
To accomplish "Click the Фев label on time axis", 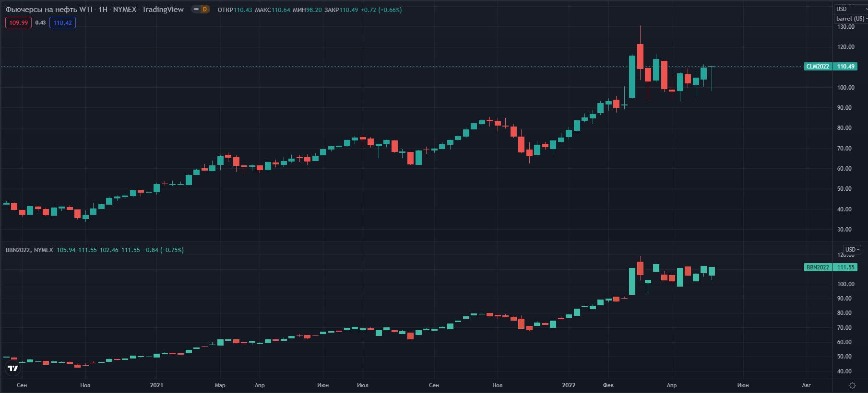I will pos(608,385).
